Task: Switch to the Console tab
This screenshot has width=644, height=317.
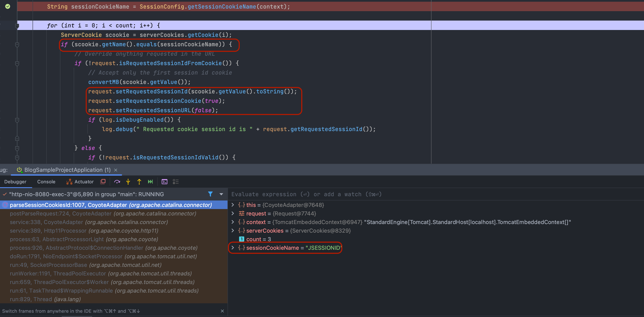Action: pyautogui.click(x=46, y=182)
